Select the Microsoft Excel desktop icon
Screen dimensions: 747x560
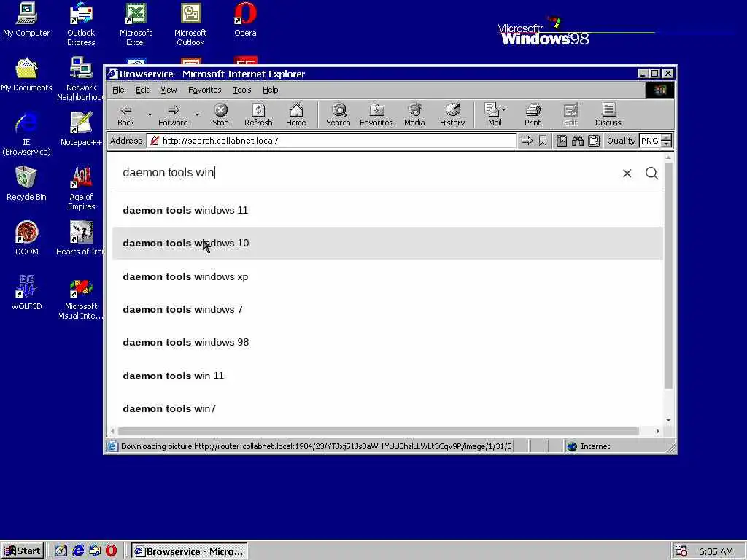[x=135, y=24]
